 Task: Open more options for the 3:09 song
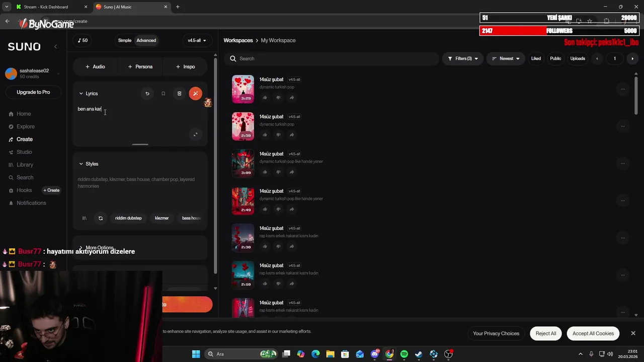(622, 163)
